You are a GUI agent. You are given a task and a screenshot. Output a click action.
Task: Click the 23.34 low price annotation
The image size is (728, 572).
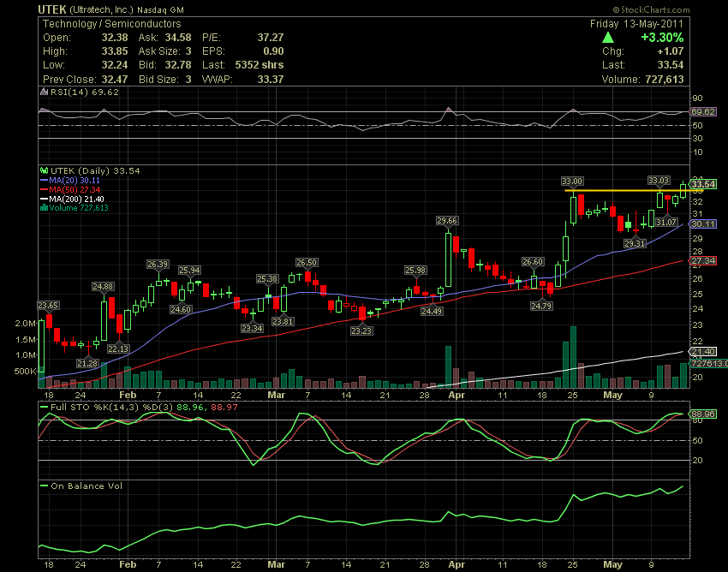(x=252, y=328)
